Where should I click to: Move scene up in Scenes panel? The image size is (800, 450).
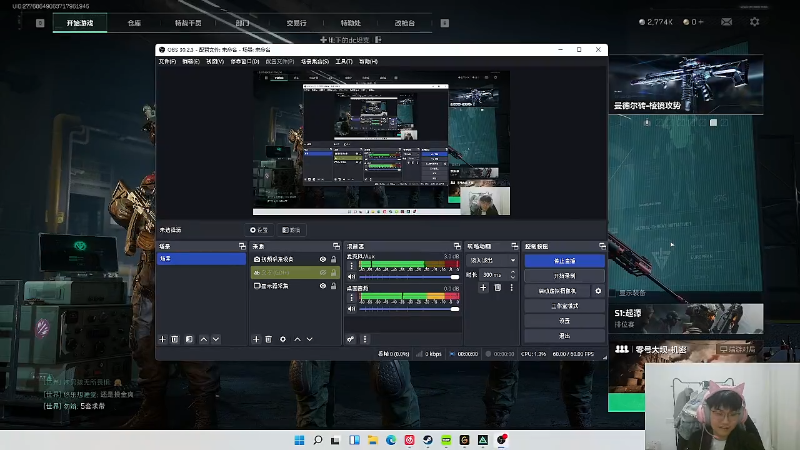tap(204, 339)
